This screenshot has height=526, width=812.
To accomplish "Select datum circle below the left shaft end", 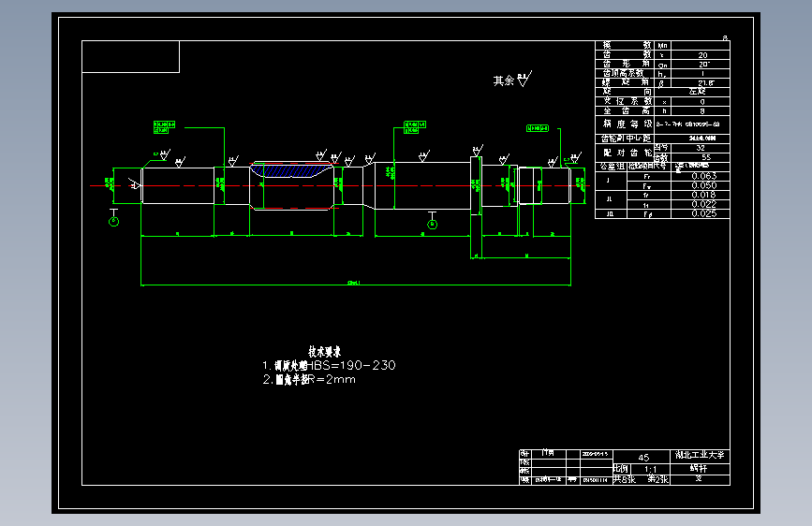I will pyautogui.click(x=114, y=222).
